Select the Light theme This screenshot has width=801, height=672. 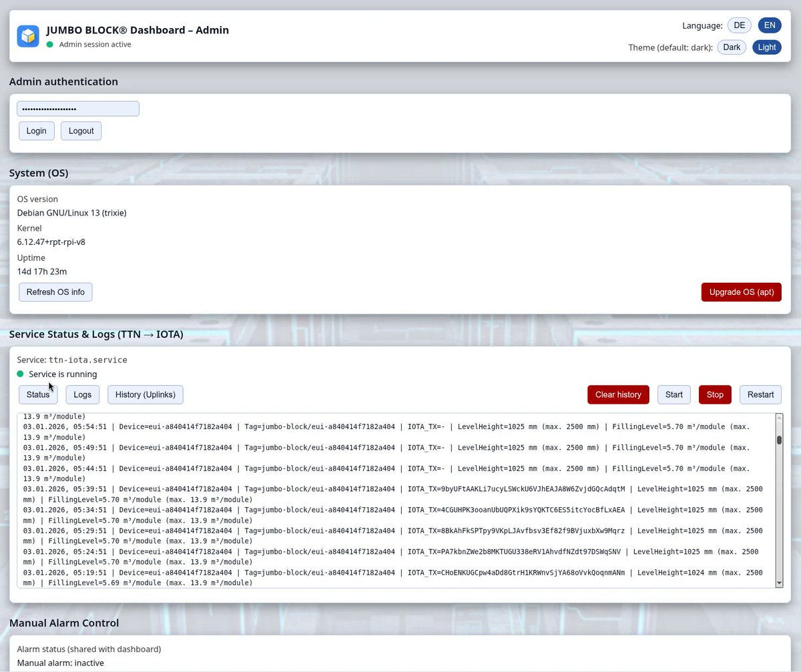point(767,47)
